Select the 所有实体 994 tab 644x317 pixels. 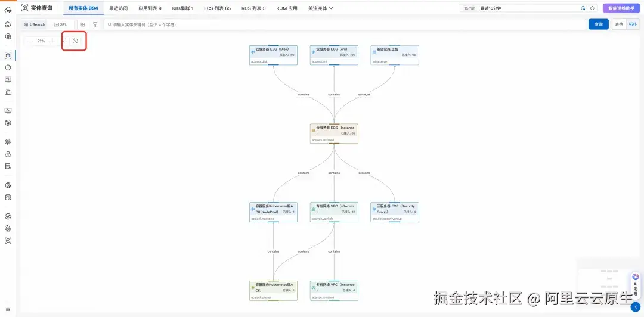83,8
